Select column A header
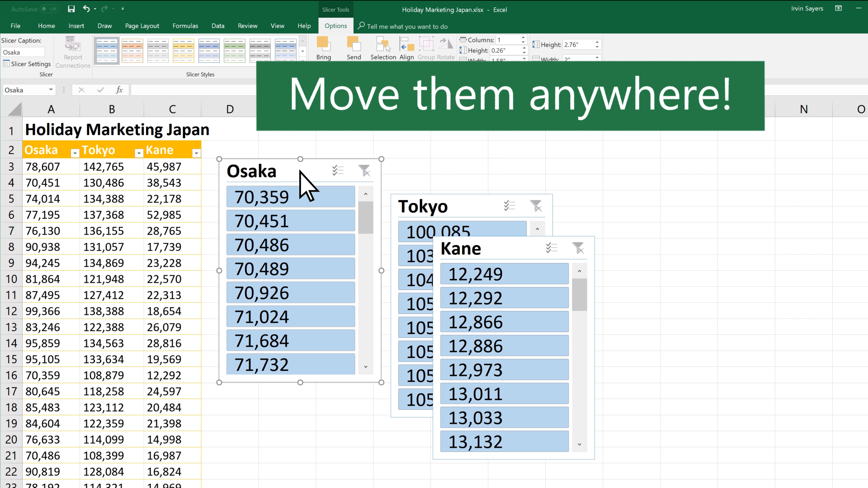 click(x=51, y=109)
